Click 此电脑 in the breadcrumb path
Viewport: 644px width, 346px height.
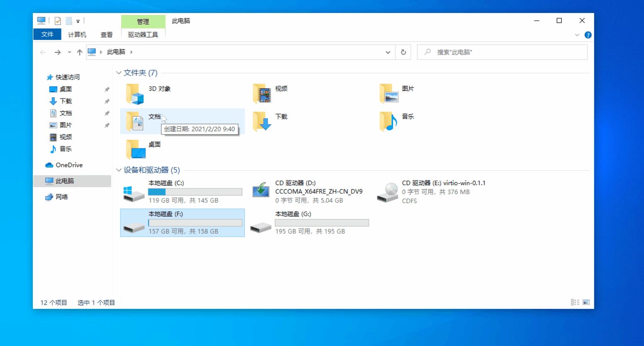pyautogui.click(x=116, y=52)
